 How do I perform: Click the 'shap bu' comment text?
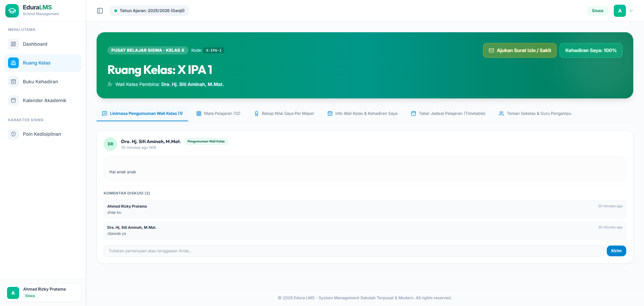pos(114,213)
